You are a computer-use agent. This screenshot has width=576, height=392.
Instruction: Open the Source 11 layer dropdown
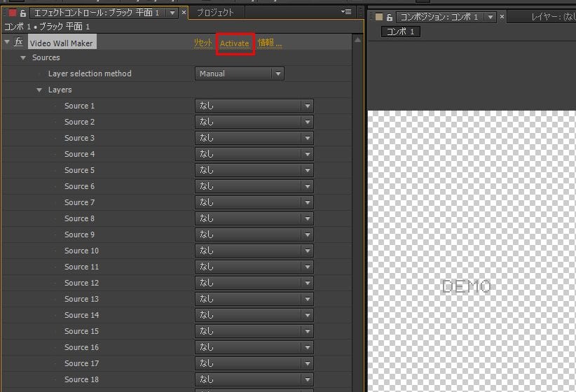coord(254,267)
